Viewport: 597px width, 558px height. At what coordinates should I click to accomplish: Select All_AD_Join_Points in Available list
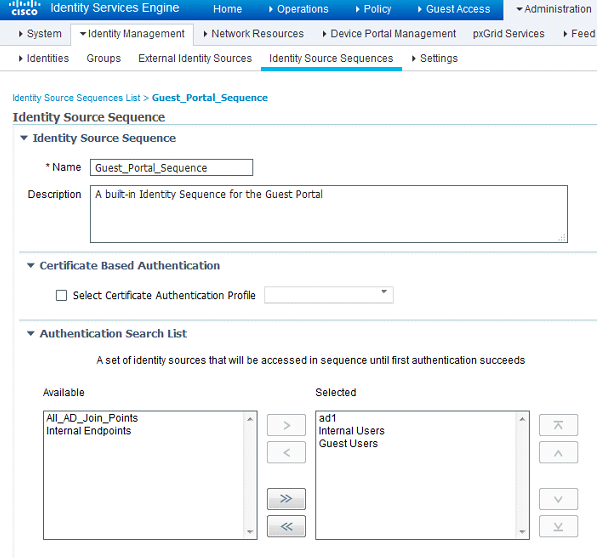pyautogui.click(x=92, y=418)
